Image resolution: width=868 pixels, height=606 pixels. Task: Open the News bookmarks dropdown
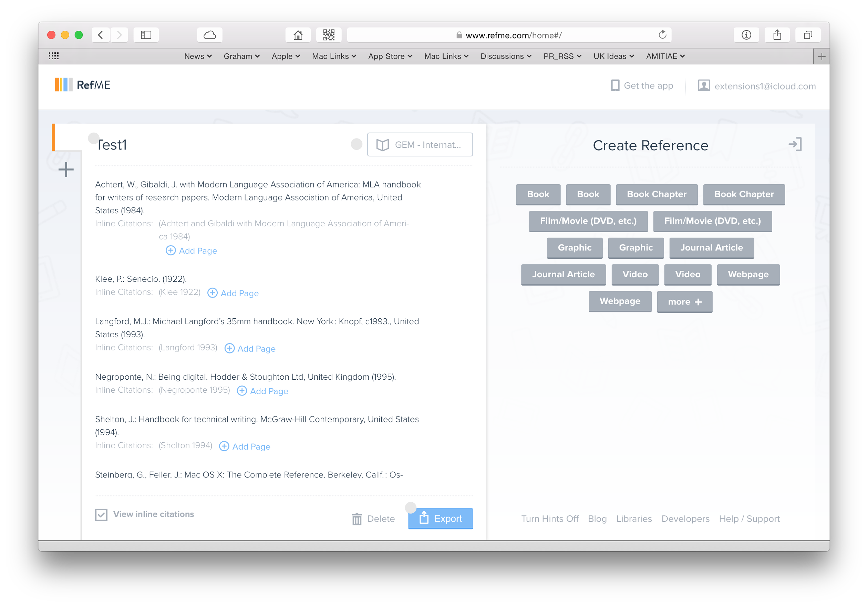click(x=198, y=57)
